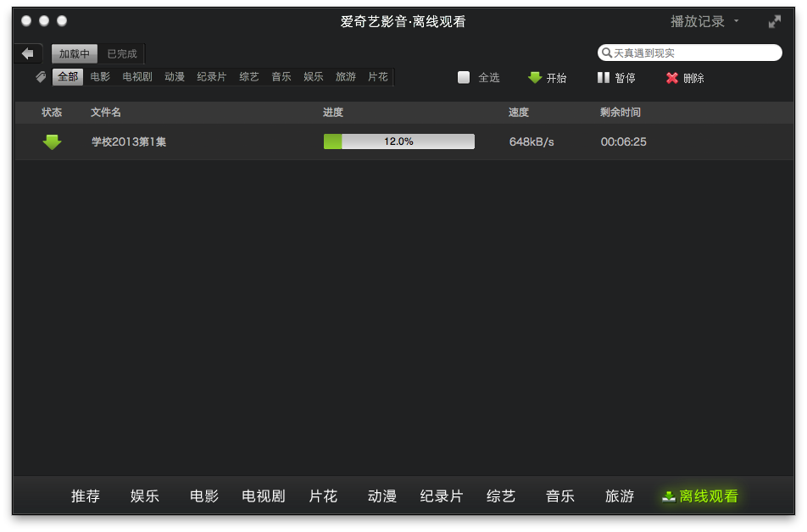Open 片花 in the bottom navigation
This screenshot has height=532, width=807.
(x=323, y=496)
